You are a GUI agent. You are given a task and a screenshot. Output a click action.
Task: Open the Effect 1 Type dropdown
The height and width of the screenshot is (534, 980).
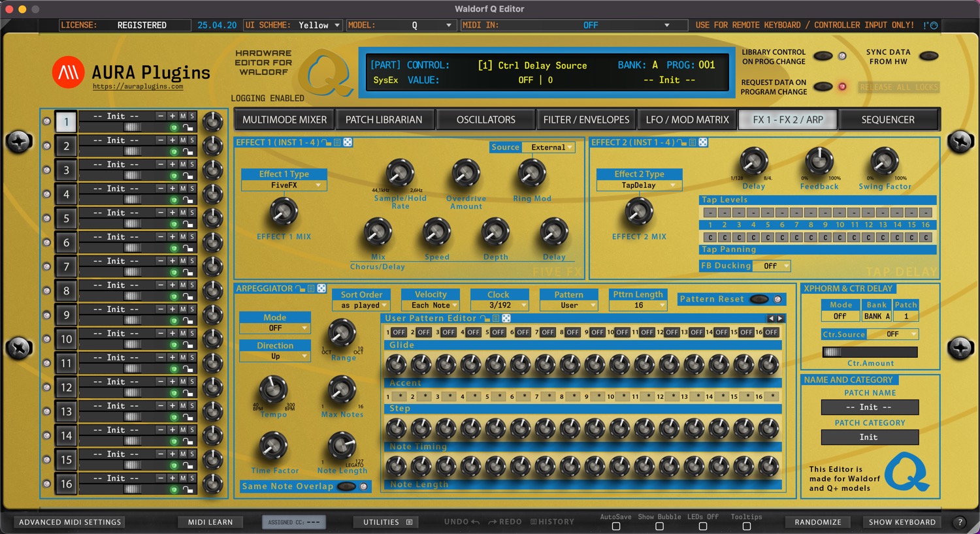284,185
